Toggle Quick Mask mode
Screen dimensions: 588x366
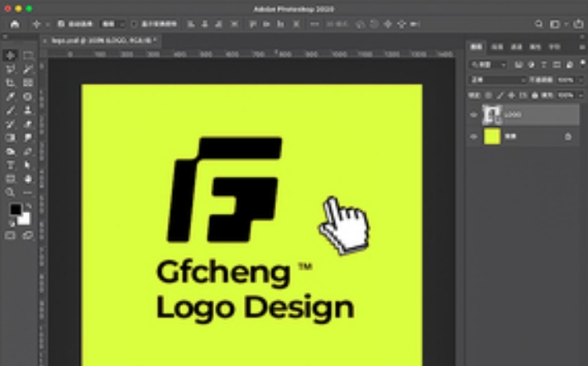[11, 235]
